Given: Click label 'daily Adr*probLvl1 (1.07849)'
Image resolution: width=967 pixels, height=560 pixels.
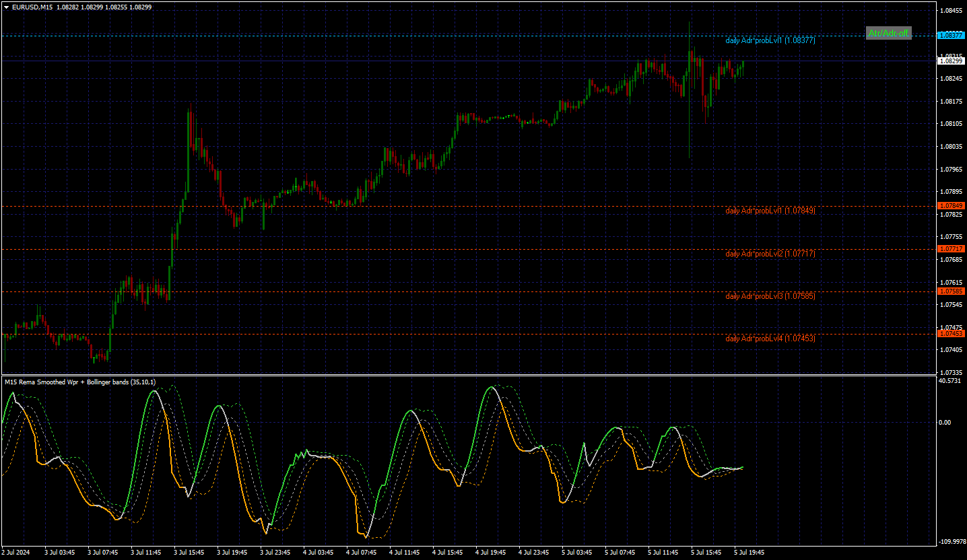Looking at the screenshot, I should [x=770, y=211].
